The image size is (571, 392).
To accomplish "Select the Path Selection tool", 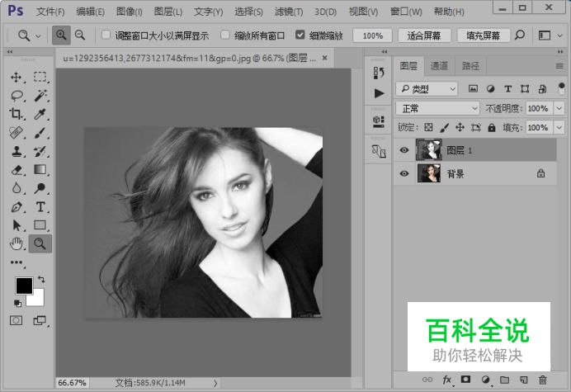I will (x=16, y=225).
